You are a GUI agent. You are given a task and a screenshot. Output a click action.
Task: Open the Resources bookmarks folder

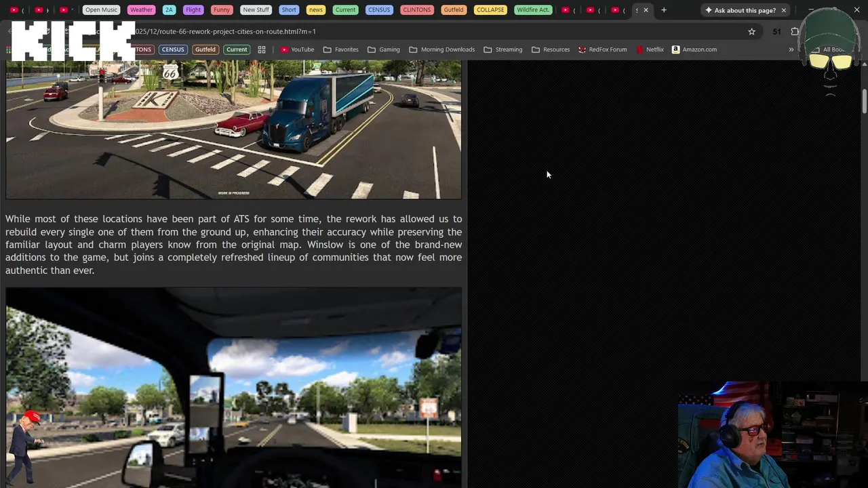tap(551, 49)
